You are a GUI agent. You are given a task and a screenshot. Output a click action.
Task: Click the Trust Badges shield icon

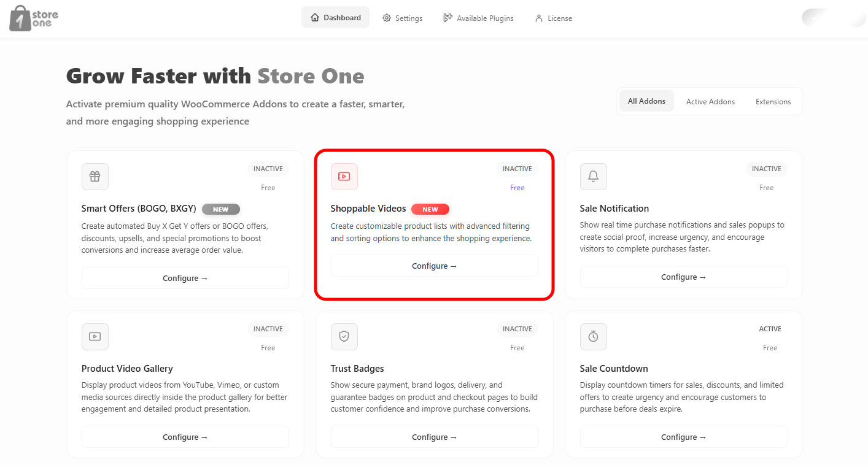pyautogui.click(x=344, y=337)
